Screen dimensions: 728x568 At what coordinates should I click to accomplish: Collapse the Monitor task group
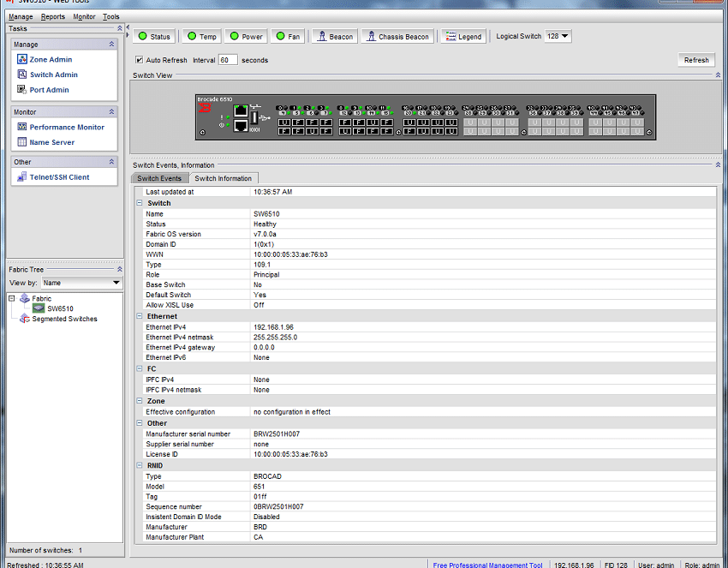[x=111, y=112]
